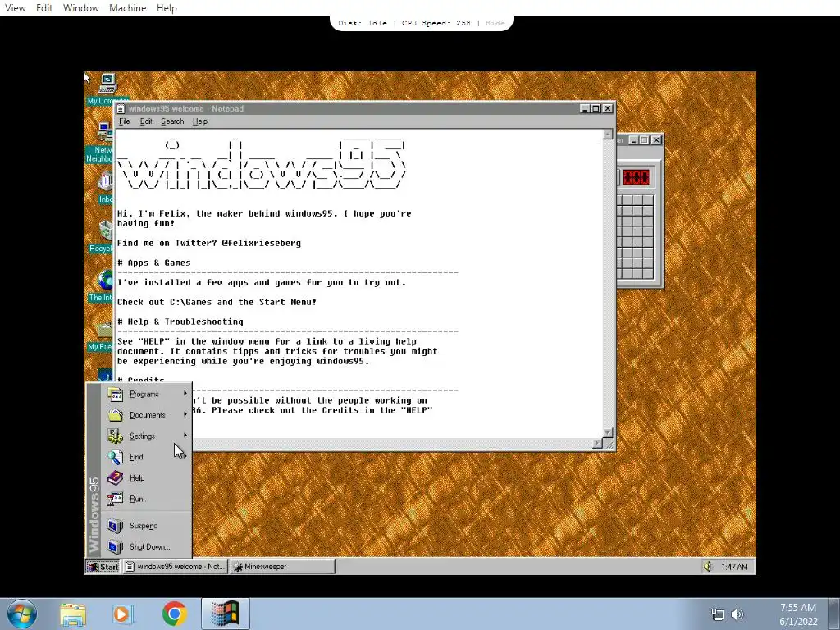Click Notepad vertical scrollbar up arrow

coord(608,135)
